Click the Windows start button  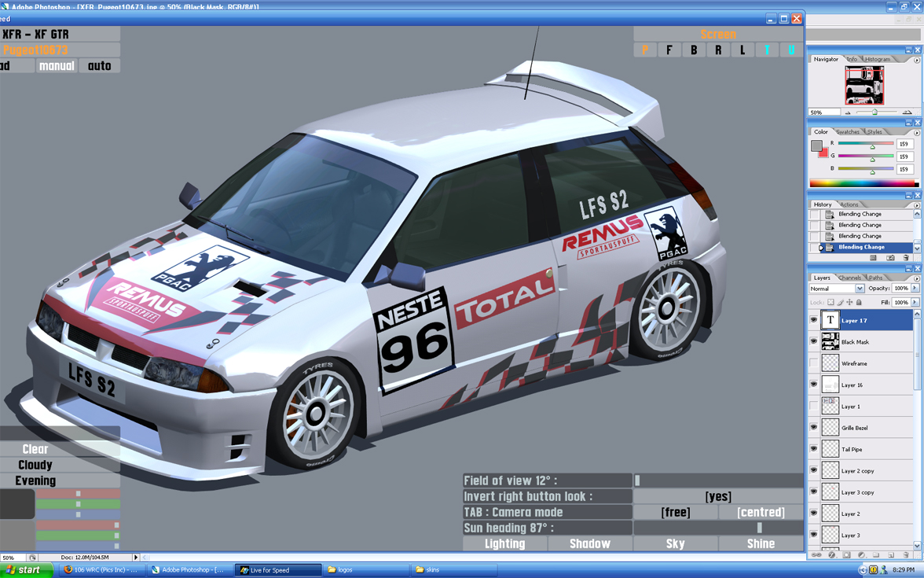pyautogui.click(x=27, y=569)
